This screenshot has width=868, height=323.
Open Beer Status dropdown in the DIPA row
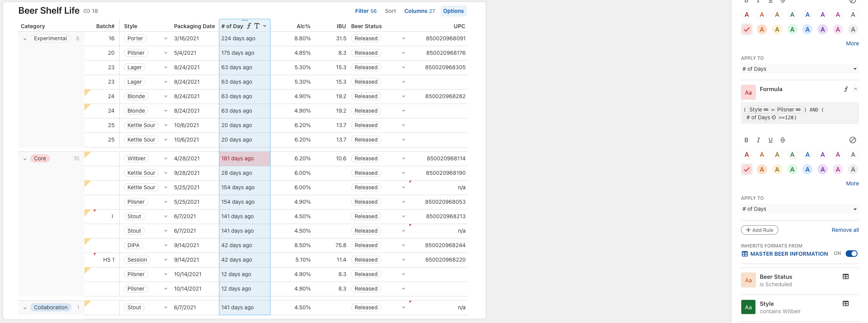(404, 245)
